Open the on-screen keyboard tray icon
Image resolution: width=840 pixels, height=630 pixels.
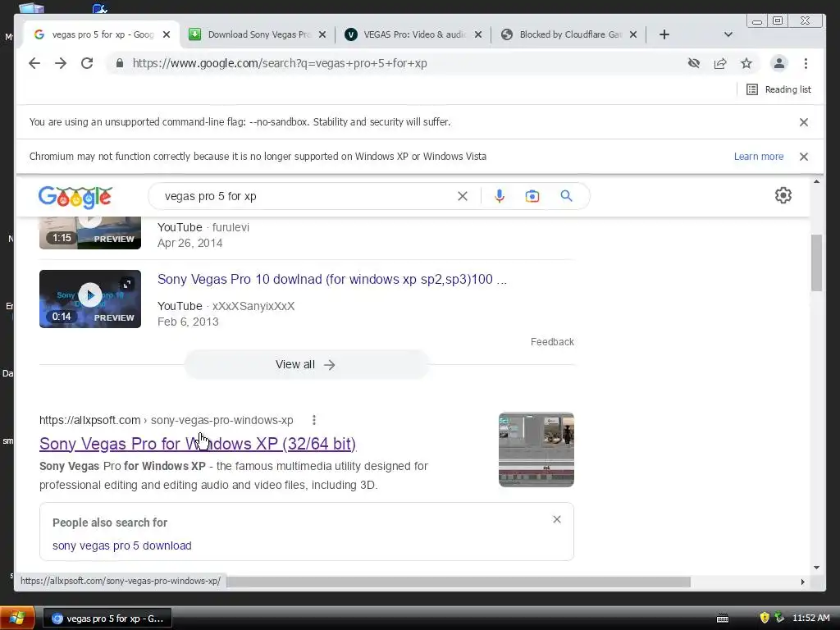pyautogui.click(x=722, y=619)
